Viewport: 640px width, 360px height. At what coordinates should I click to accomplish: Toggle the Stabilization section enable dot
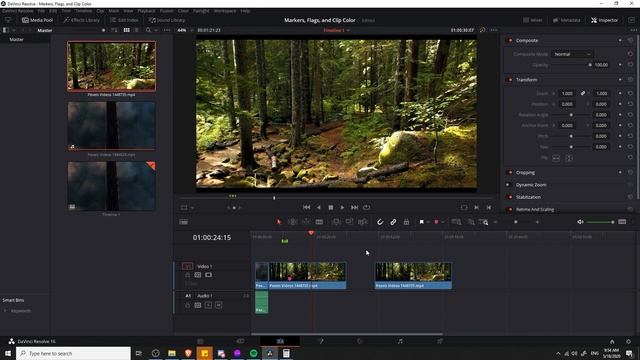pos(509,197)
